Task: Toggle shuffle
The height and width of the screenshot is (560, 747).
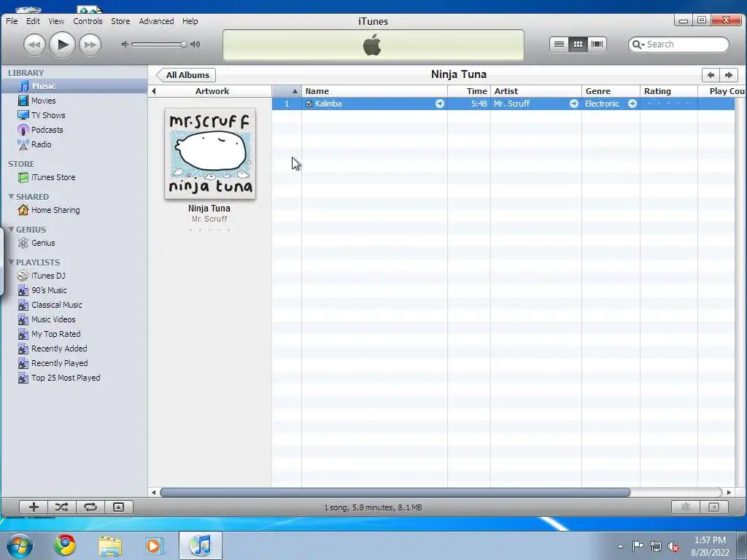Action: tap(62, 507)
